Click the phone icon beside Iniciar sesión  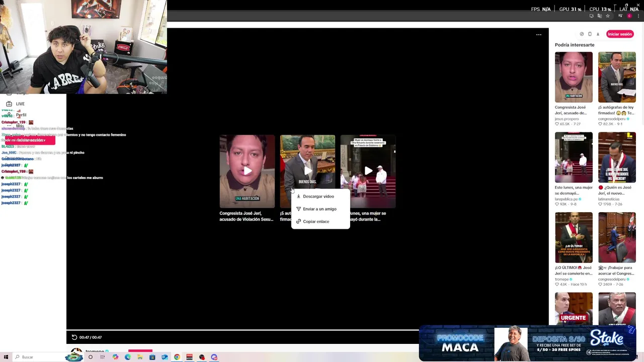590,34
